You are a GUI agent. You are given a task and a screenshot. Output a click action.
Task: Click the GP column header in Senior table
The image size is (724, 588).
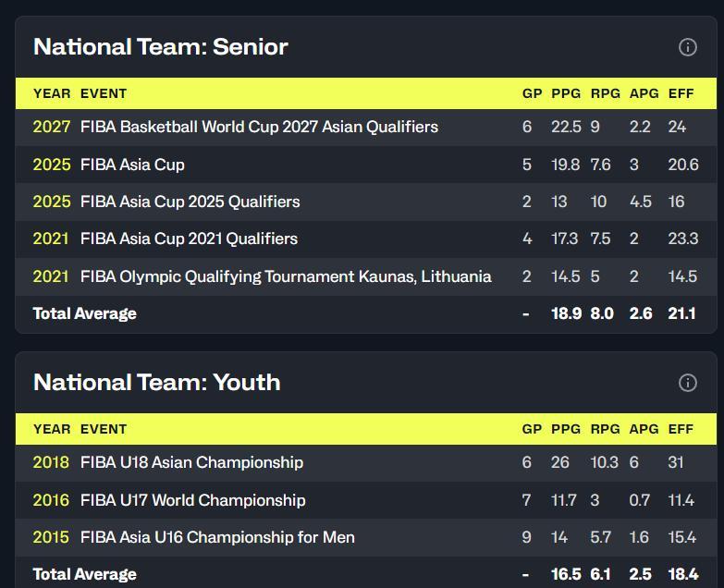(532, 93)
